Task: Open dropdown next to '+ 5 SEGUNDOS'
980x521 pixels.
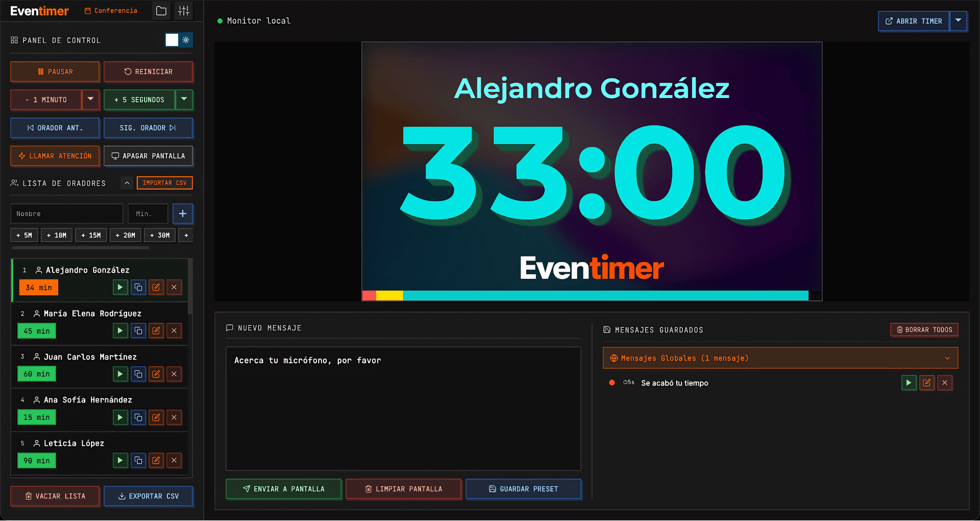Action: click(x=184, y=100)
